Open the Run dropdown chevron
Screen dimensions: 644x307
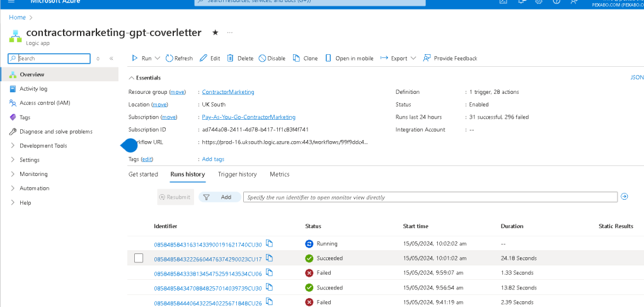coord(157,59)
